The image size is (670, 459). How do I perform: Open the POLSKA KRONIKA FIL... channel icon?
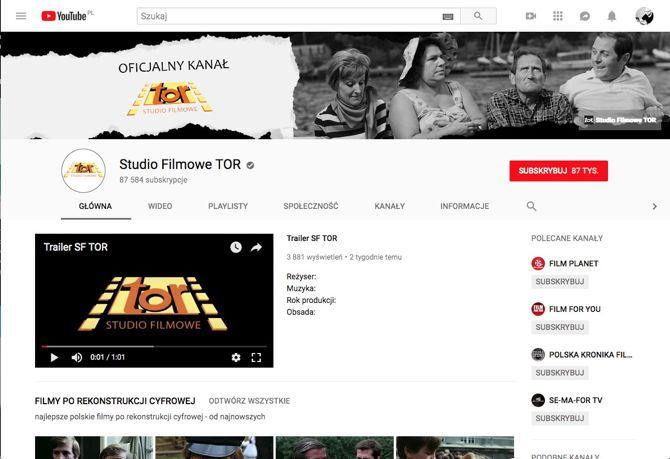coord(538,354)
